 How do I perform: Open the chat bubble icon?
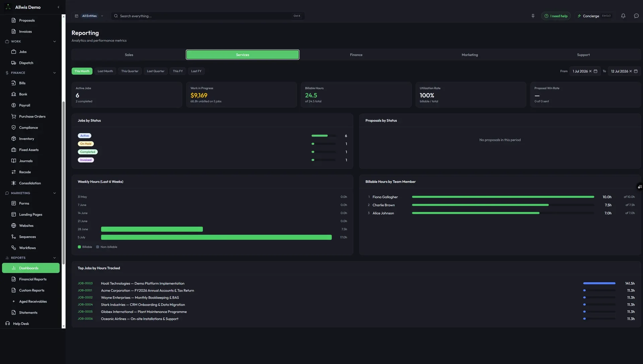636,16
